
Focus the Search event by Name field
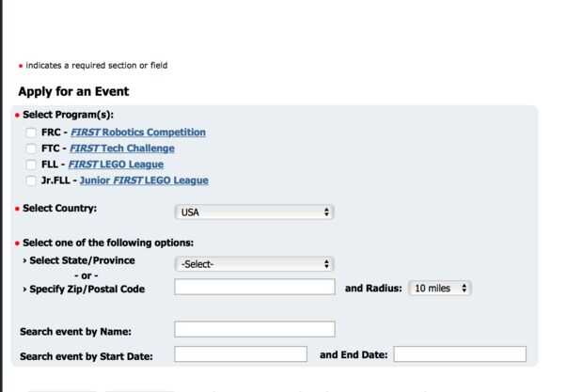coord(254,330)
